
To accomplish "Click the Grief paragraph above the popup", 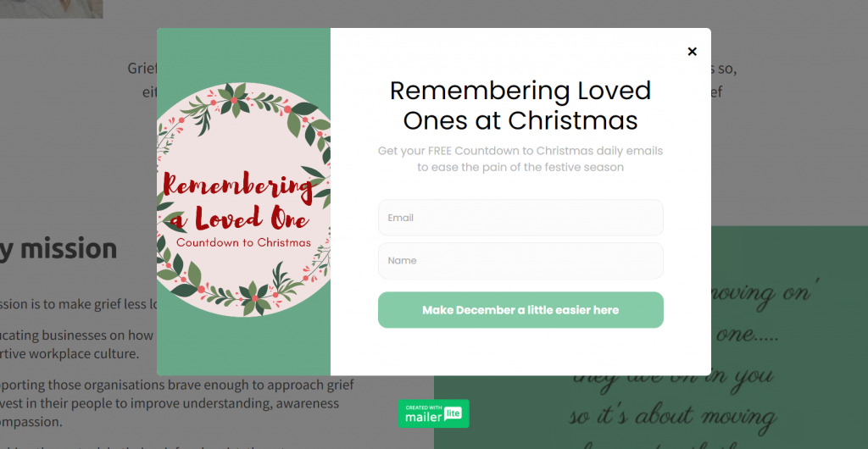I will tap(141, 69).
